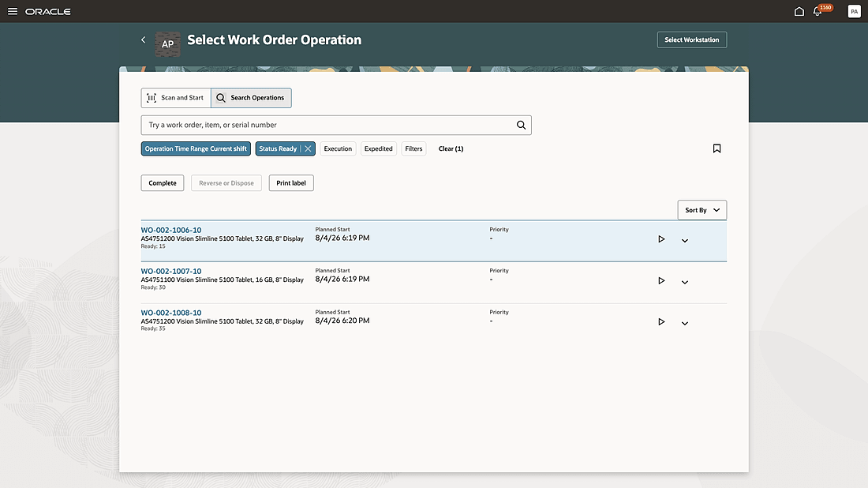Start operation WO-002-1006-10 with play icon
The height and width of the screenshot is (488, 868).
pos(661,239)
